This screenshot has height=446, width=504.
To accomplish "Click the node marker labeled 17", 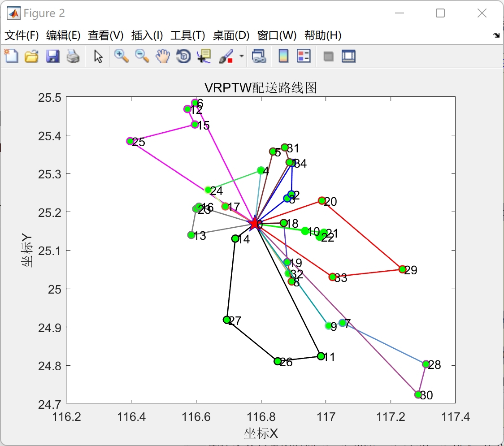I will point(225,206).
